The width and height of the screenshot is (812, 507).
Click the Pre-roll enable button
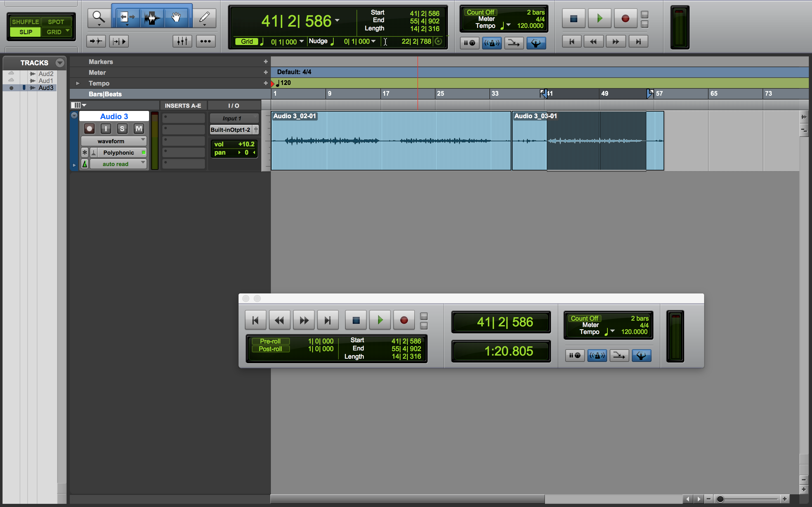pos(268,341)
